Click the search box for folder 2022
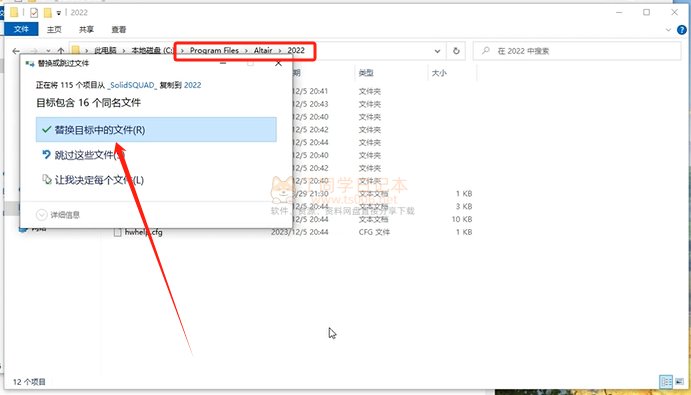The height and width of the screenshot is (395, 691). [x=577, y=51]
